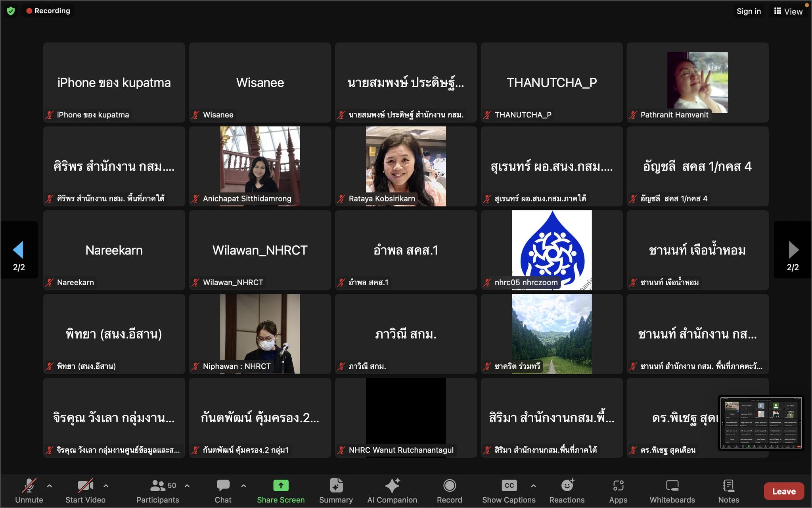Screen dimensions: 812x508
Task: Toggle Show Captions on
Action: (509, 491)
